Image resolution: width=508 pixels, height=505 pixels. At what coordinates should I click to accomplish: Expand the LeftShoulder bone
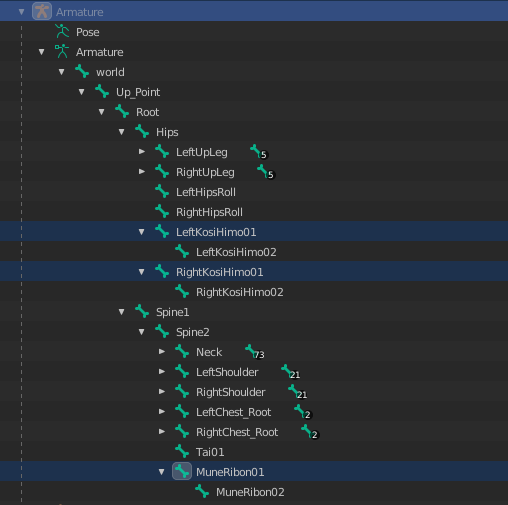click(x=162, y=372)
